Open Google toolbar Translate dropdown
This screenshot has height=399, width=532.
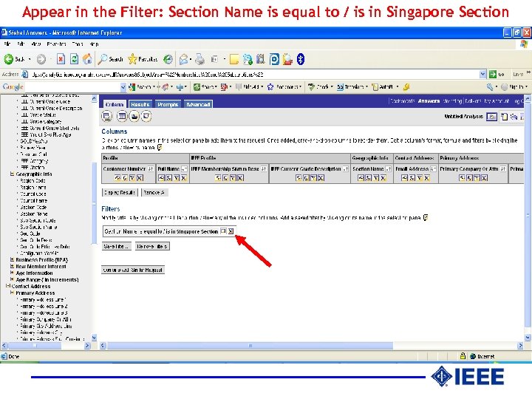352,87
